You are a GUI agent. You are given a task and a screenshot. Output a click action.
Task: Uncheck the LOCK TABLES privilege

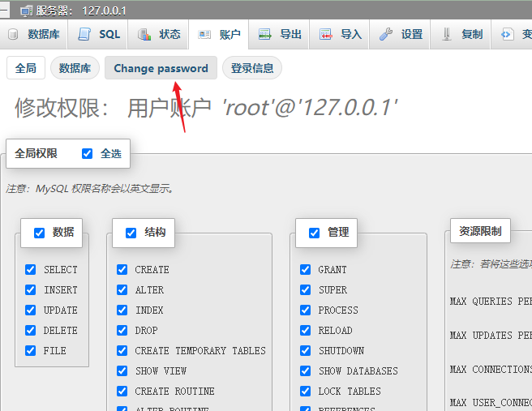(x=306, y=391)
